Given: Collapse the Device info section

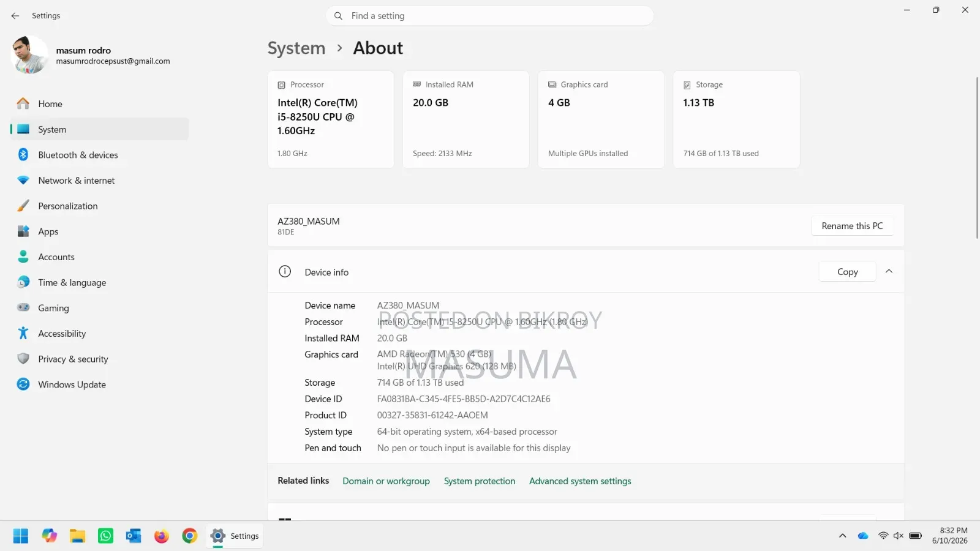Looking at the screenshot, I should click(x=889, y=272).
